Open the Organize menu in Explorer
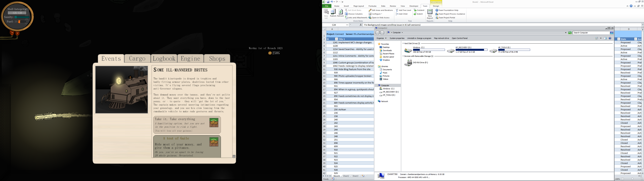Viewport: 644px width, 181px height. point(381,38)
